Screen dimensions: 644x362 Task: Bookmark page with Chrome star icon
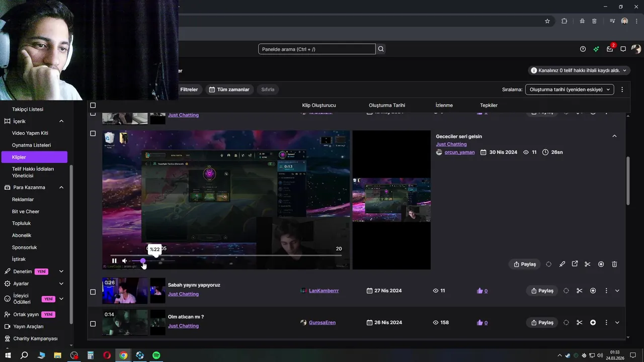(547, 21)
